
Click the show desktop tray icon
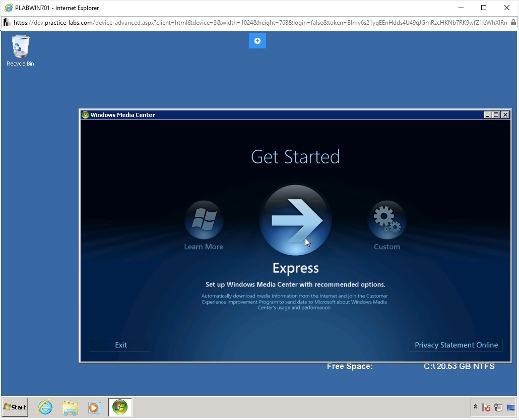point(511,407)
